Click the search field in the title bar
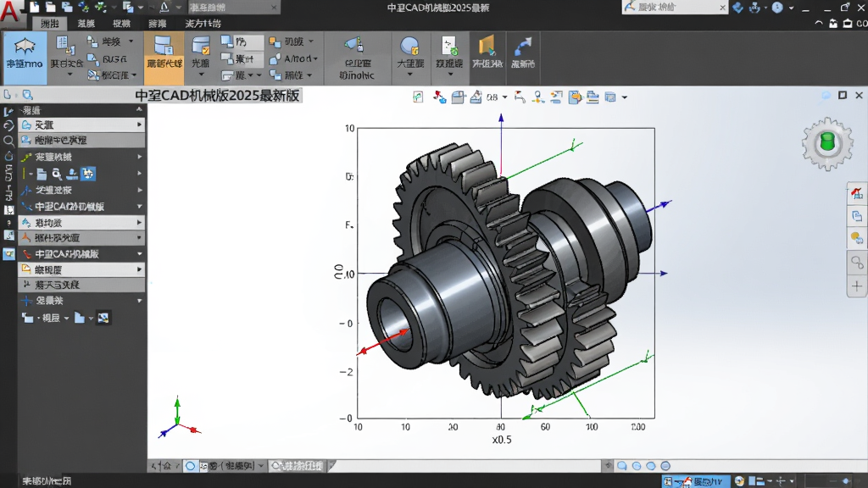Viewport: 868px width, 488px height. [675, 7]
